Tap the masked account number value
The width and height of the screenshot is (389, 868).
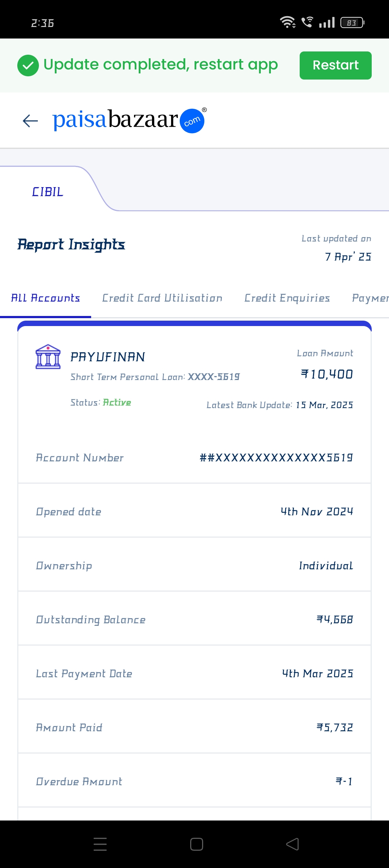point(276,458)
